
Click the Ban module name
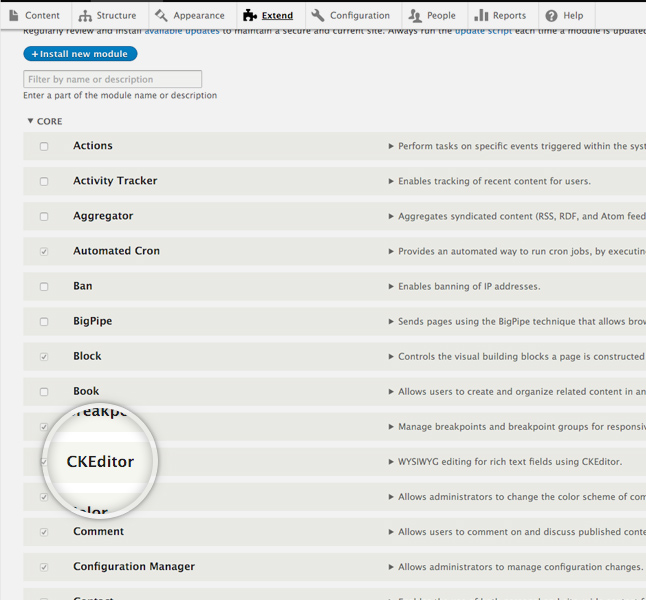click(83, 286)
